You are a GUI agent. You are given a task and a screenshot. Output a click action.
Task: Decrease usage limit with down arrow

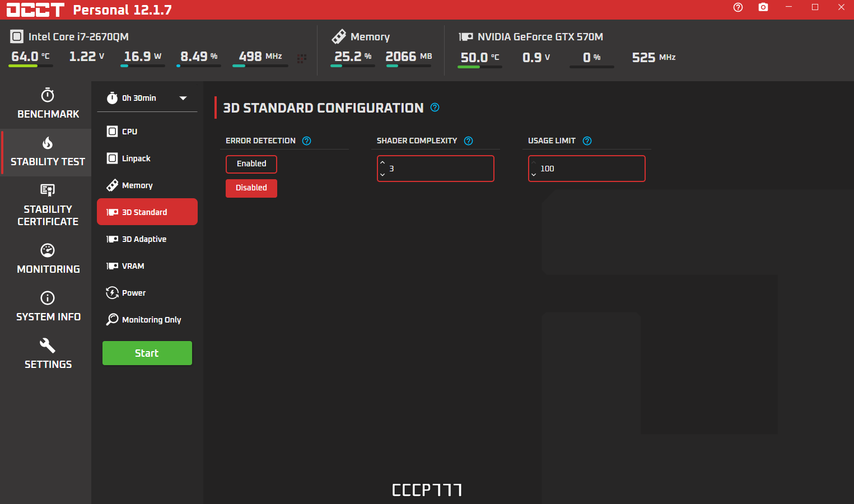pos(534,175)
